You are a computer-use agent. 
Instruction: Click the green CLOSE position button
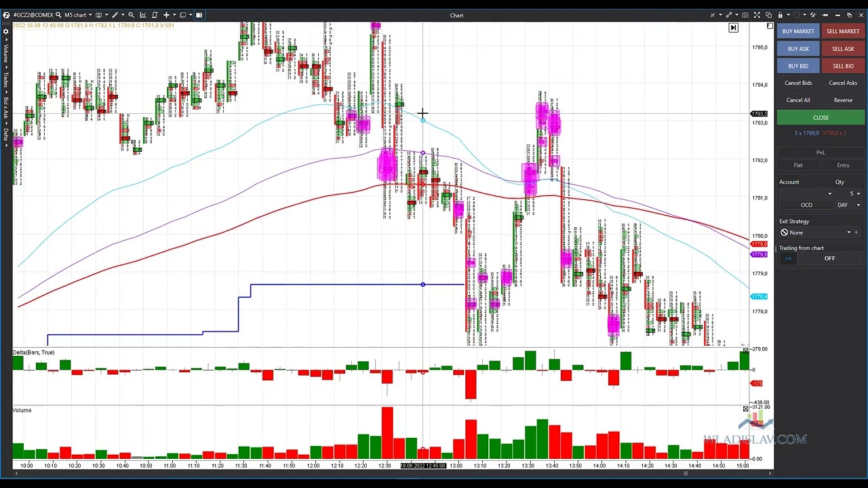point(821,117)
